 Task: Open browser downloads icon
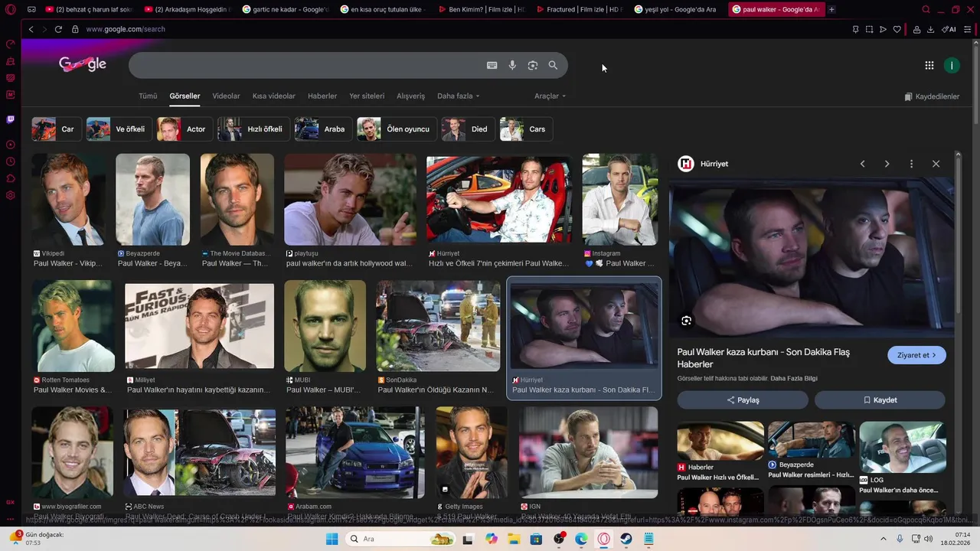pyautogui.click(x=930, y=29)
